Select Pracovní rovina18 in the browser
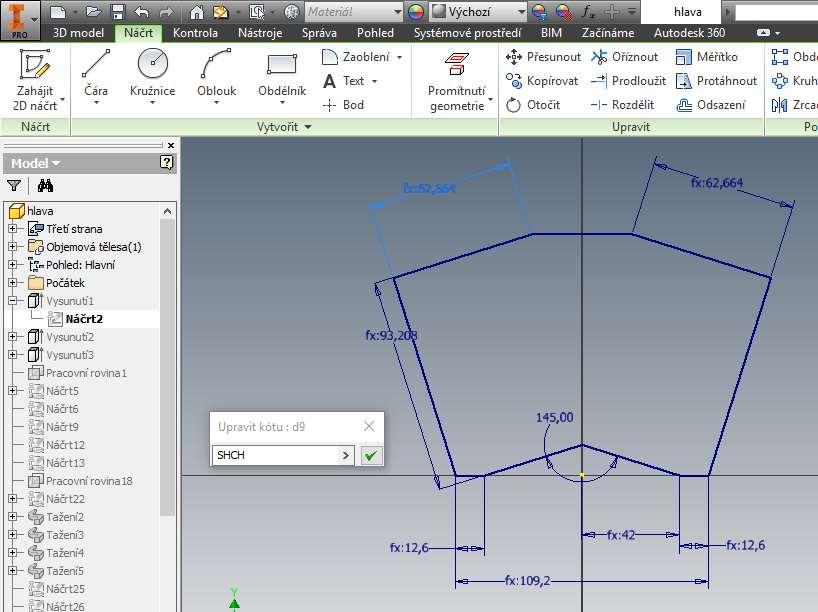Image resolution: width=818 pixels, height=612 pixels. click(80, 481)
